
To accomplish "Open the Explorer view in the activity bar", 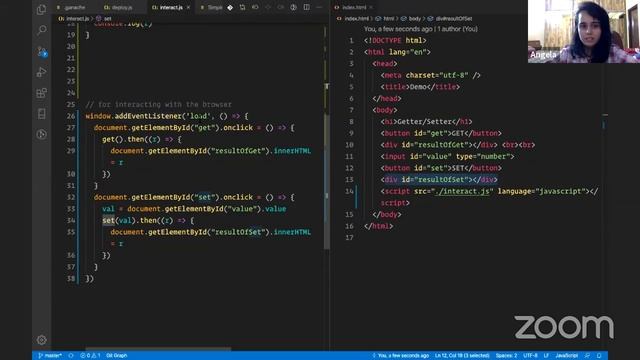I will [x=42, y=9].
